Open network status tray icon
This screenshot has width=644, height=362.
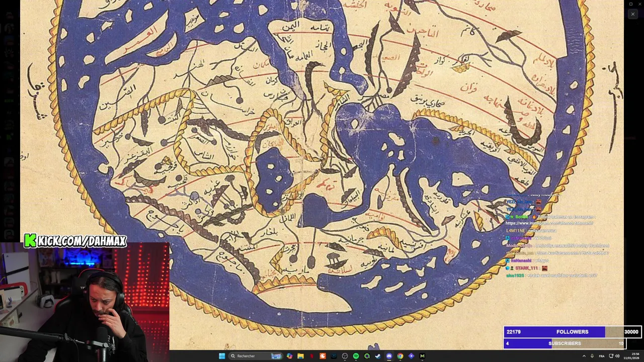(x=611, y=356)
